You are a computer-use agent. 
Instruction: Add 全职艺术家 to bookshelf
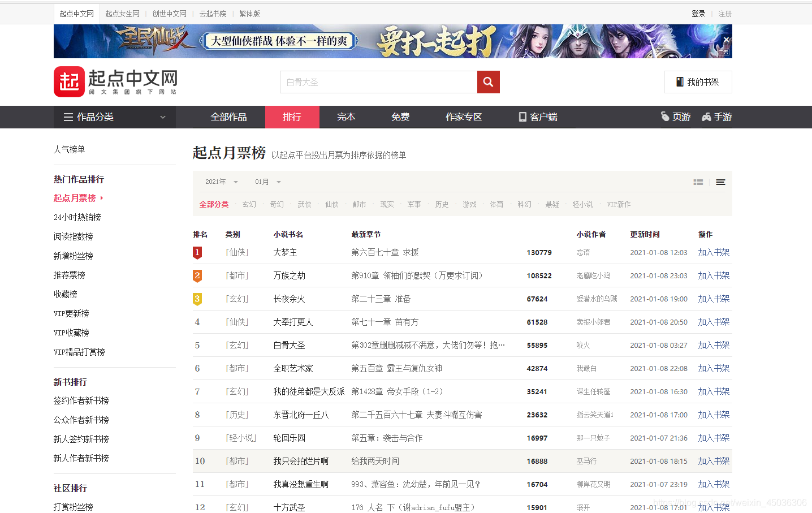[714, 368]
